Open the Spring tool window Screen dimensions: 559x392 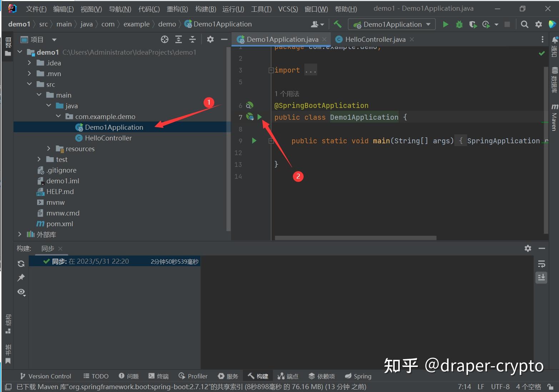358,376
